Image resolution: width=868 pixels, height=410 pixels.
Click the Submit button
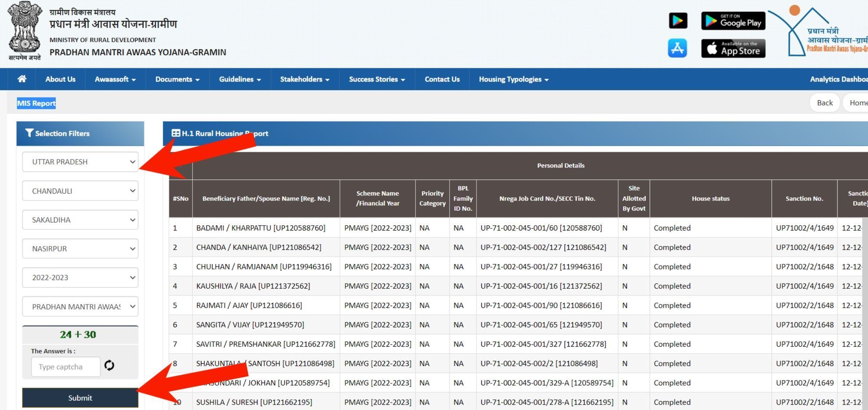click(80, 397)
